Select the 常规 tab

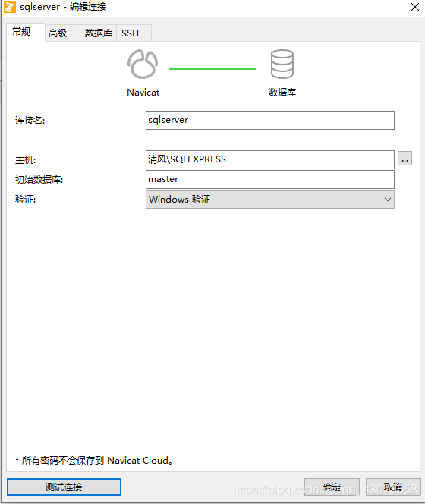(x=26, y=32)
